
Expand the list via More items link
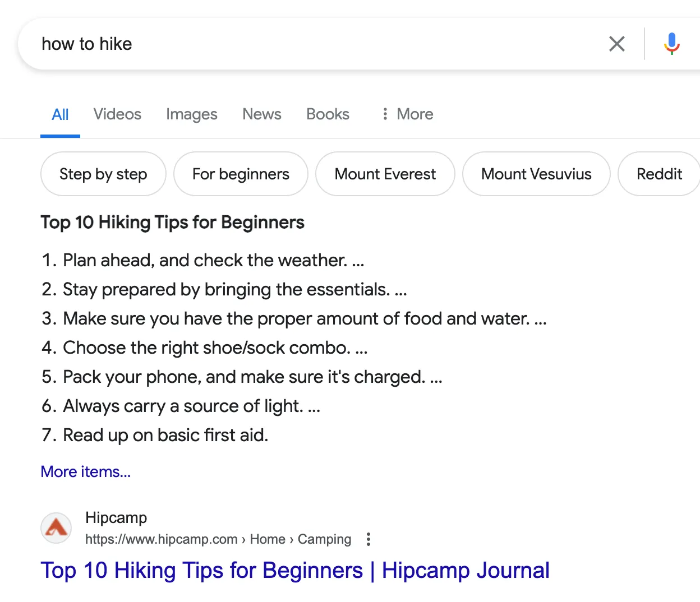(x=85, y=472)
